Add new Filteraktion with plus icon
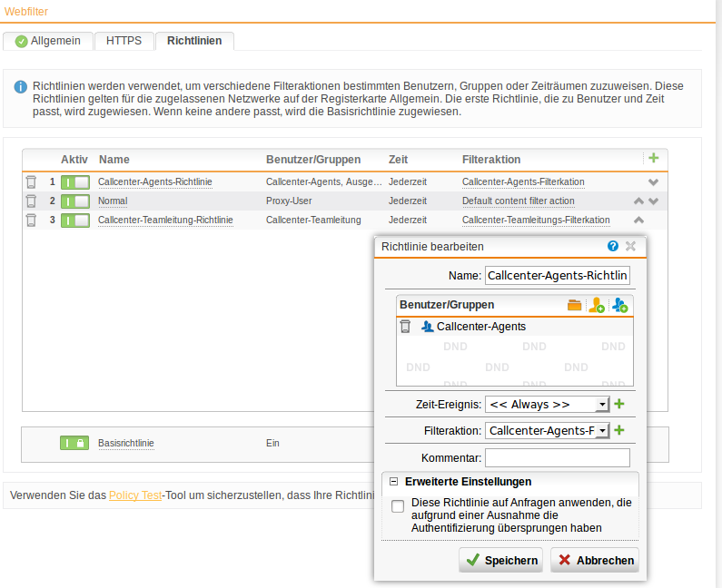The height and width of the screenshot is (588, 722). pos(620,430)
